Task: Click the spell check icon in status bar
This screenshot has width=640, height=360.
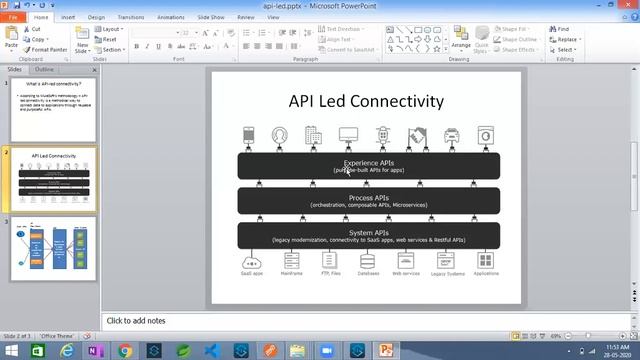Action: coord(87,336)
